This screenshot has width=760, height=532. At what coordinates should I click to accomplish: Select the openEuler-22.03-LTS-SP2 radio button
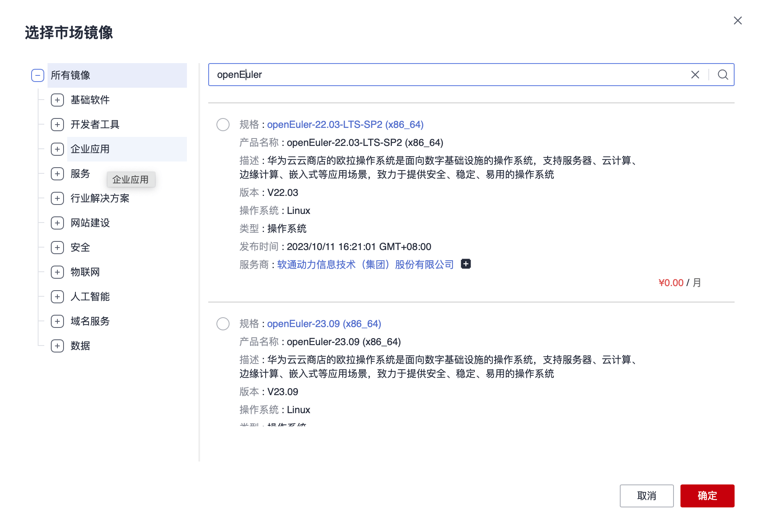[x=223, y=125]
